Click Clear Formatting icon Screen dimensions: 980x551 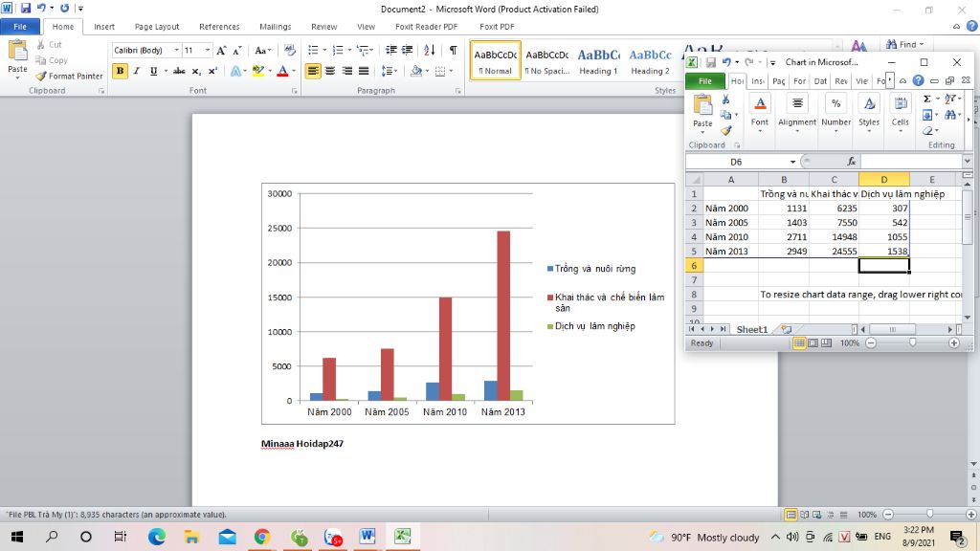289,50
